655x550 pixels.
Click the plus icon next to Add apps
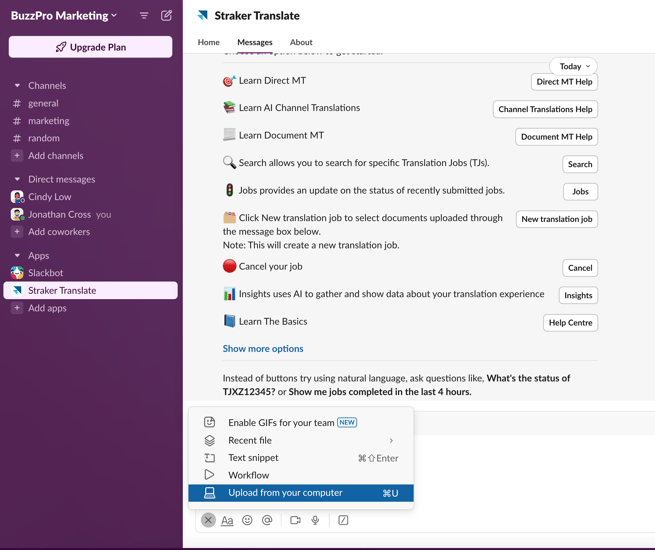click(x=17, y=308)
